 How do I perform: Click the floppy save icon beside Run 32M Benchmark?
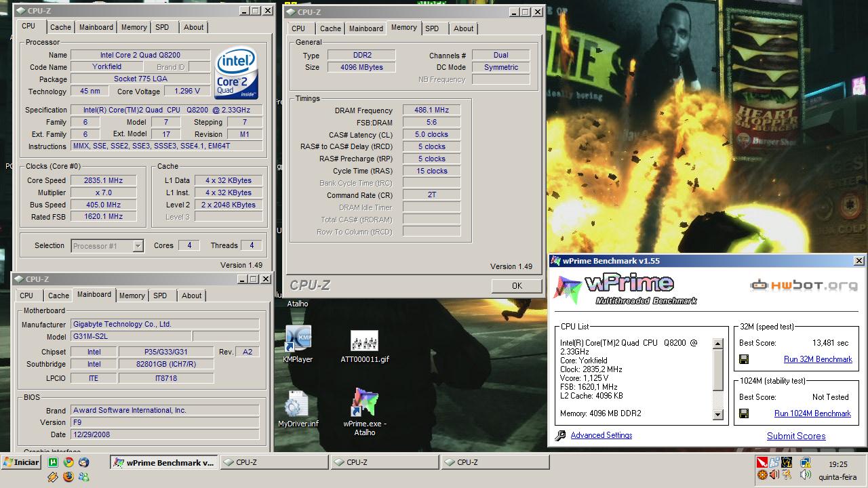744,359
